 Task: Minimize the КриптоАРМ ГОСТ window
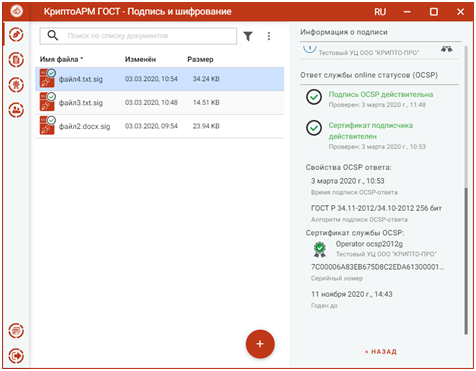(407, 12)
